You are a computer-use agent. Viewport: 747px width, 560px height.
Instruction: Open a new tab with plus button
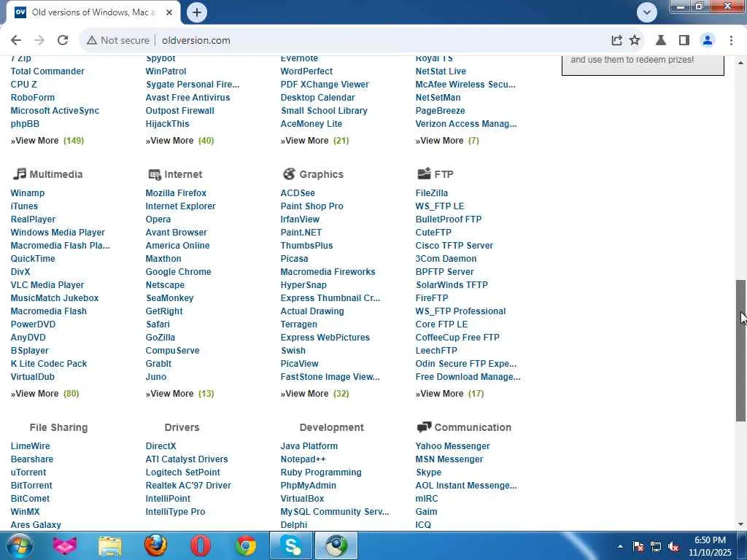click(197, 12)
